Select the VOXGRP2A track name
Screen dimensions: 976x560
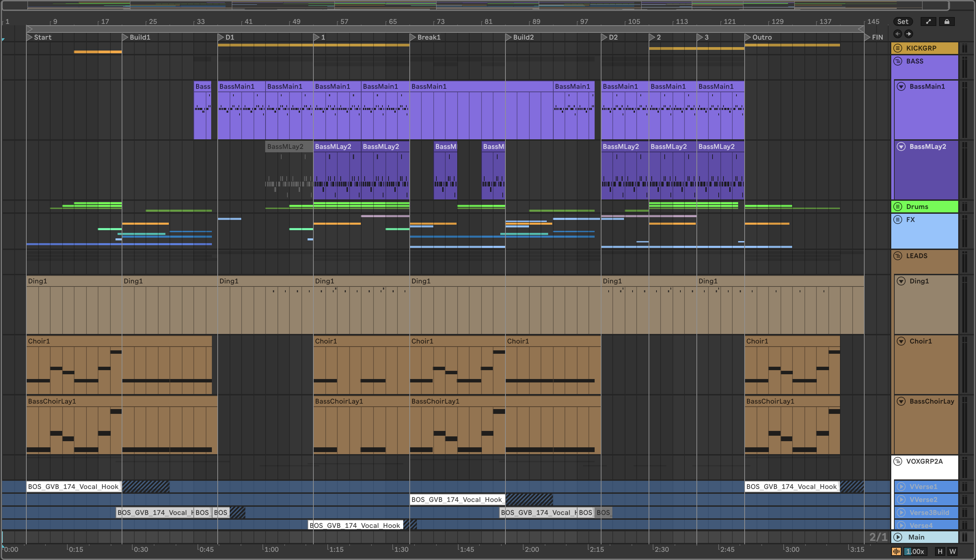pyautogui.click(x=924, y=461)
